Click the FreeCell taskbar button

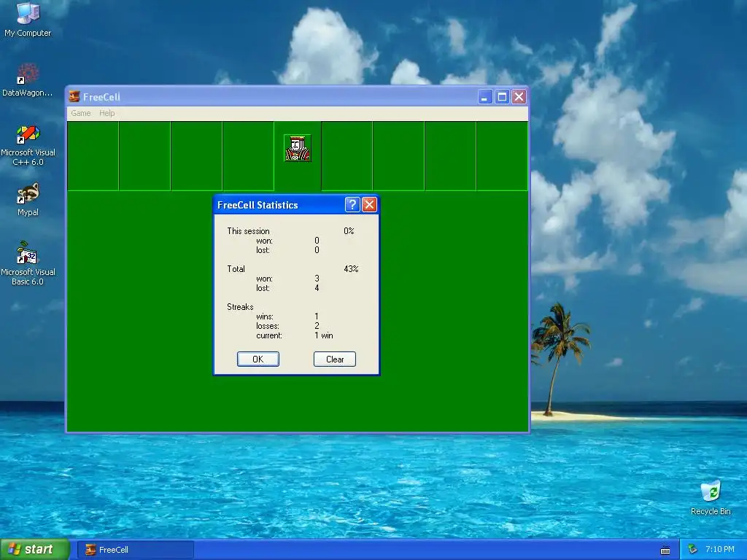tap(136, 550)
